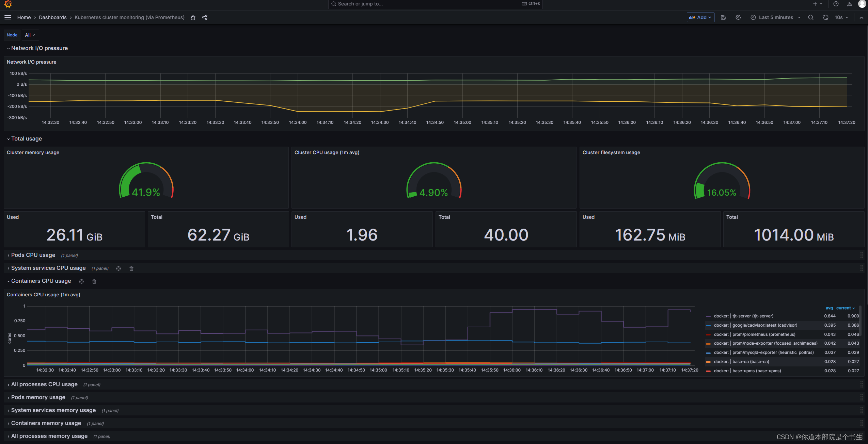Click the refresh dashboard icon
Image resolution: width=868 pixels, height=444 pixels.
825,17
